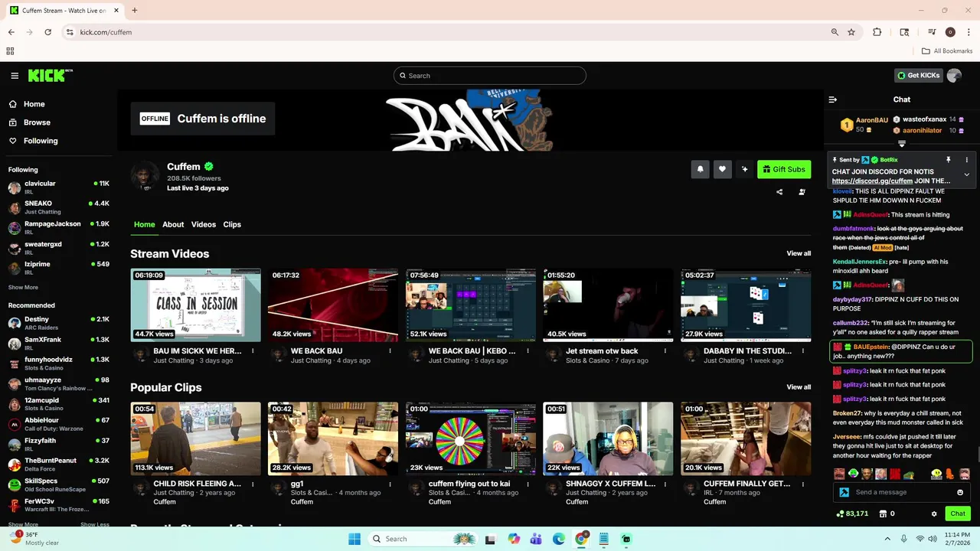Collapse chat with arrow icon
Screen dimensions: 980x551
click(x=833, y=99)
